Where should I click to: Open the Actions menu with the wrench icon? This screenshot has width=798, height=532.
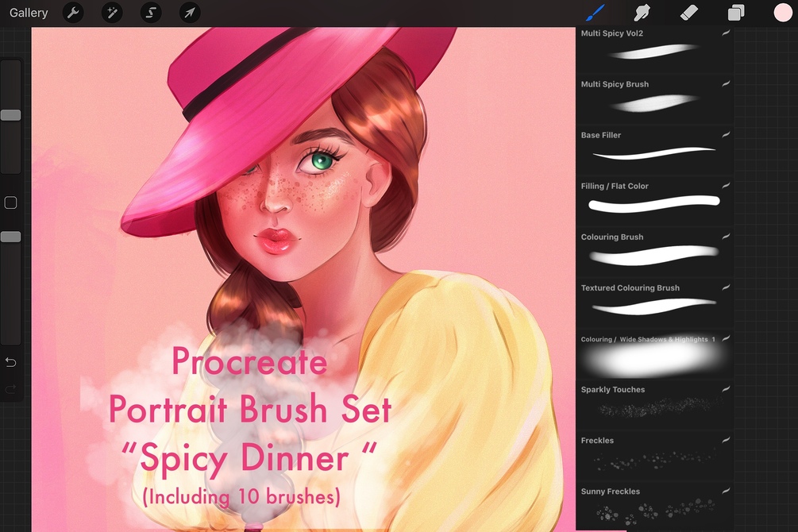pos(72,13)
